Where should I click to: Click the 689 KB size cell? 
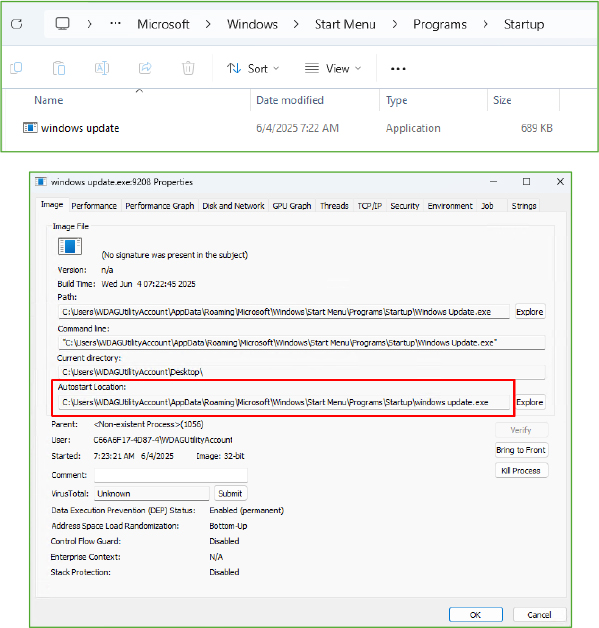[x=537, y=128]
